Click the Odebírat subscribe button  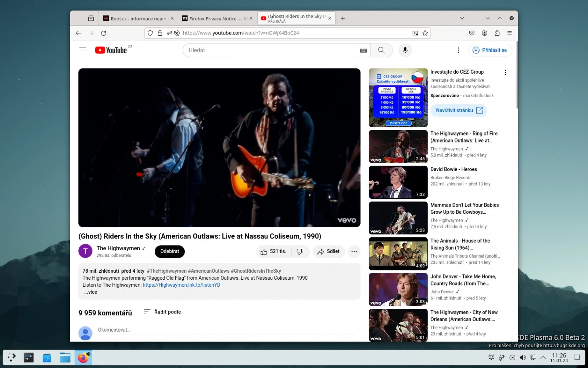(170, 252)
